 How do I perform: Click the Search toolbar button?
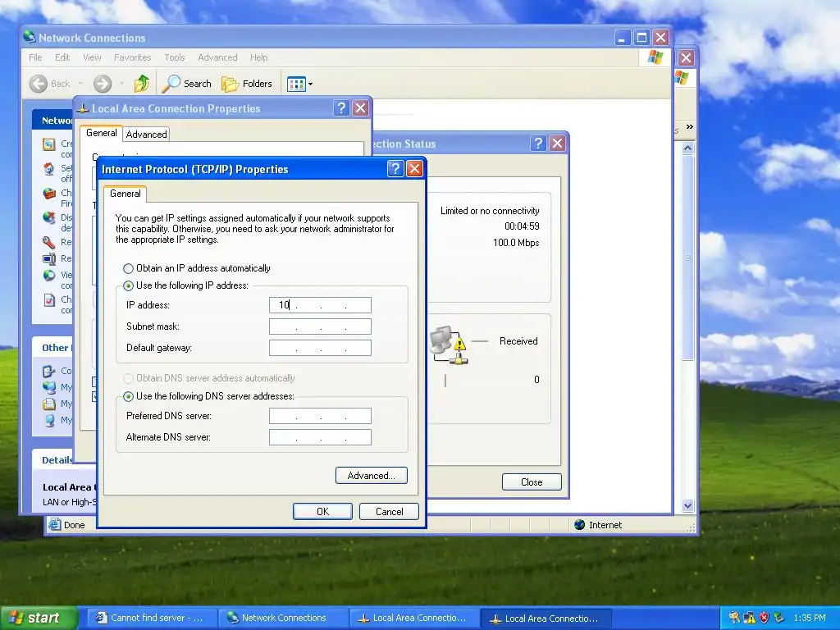[187, 84]
